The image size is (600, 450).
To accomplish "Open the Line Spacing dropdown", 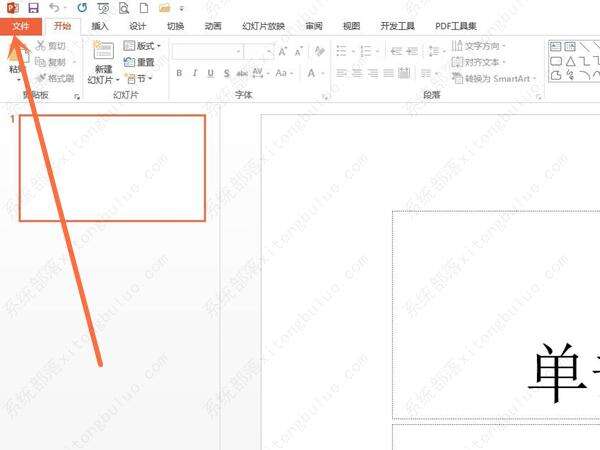I will tap(437, 51).
